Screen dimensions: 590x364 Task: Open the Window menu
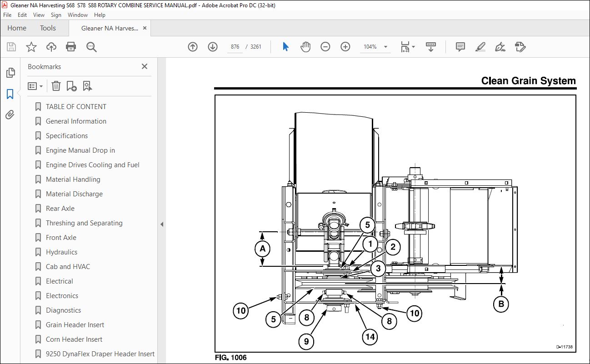(78, 15)
